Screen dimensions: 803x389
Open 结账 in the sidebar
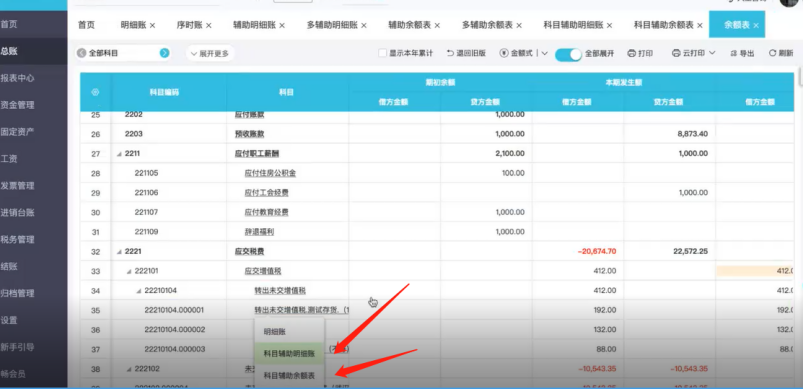(33, 266)
